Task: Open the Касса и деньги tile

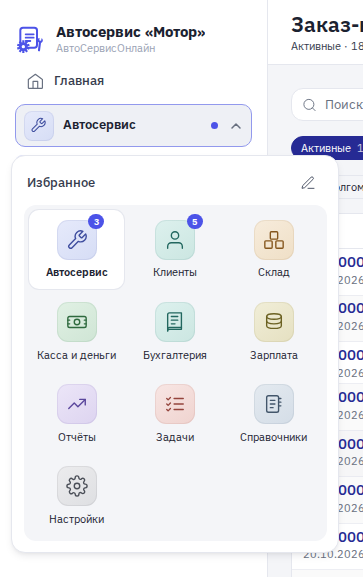Action: (x=77, y=332)
